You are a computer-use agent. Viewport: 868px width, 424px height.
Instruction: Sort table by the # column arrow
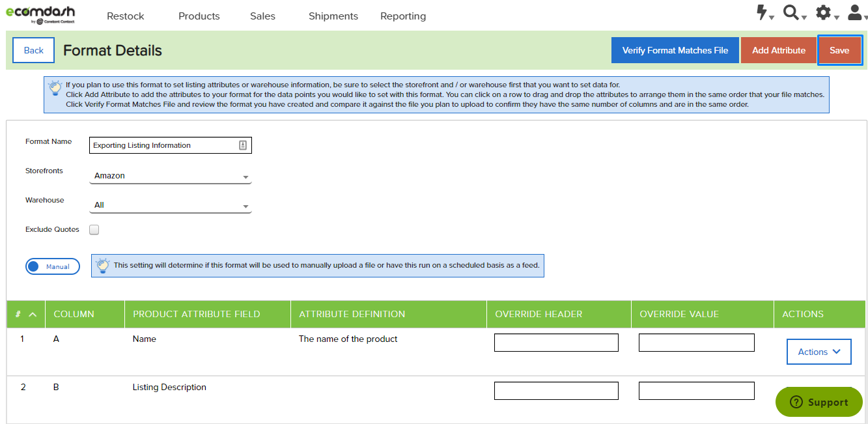(x=33, y=315)
